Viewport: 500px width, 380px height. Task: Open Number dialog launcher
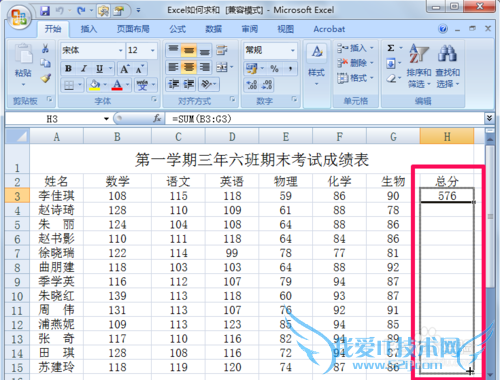click(294, 99)
